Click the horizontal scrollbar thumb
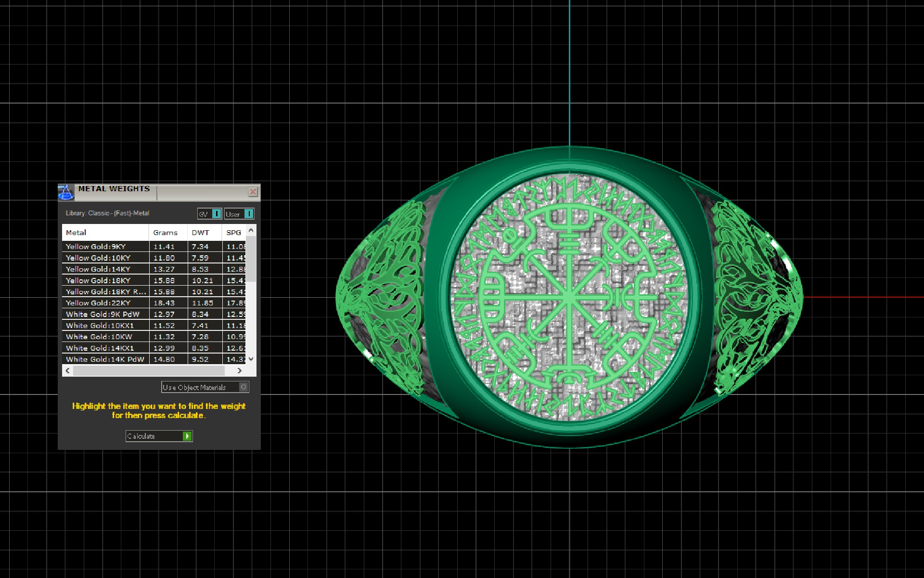Image resolution: width=924 pixels, height=578 pixels. [x=149, y=371]
